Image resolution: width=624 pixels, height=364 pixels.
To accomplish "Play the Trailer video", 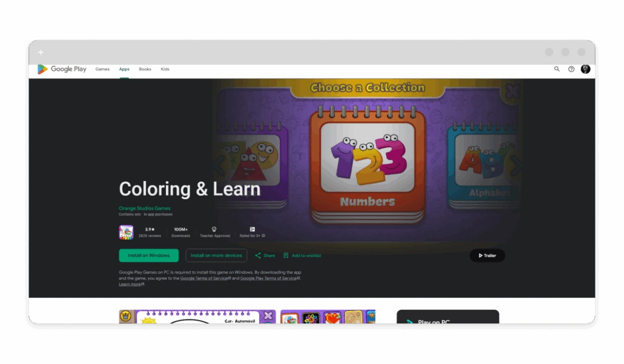I will [x=487, y=255].
